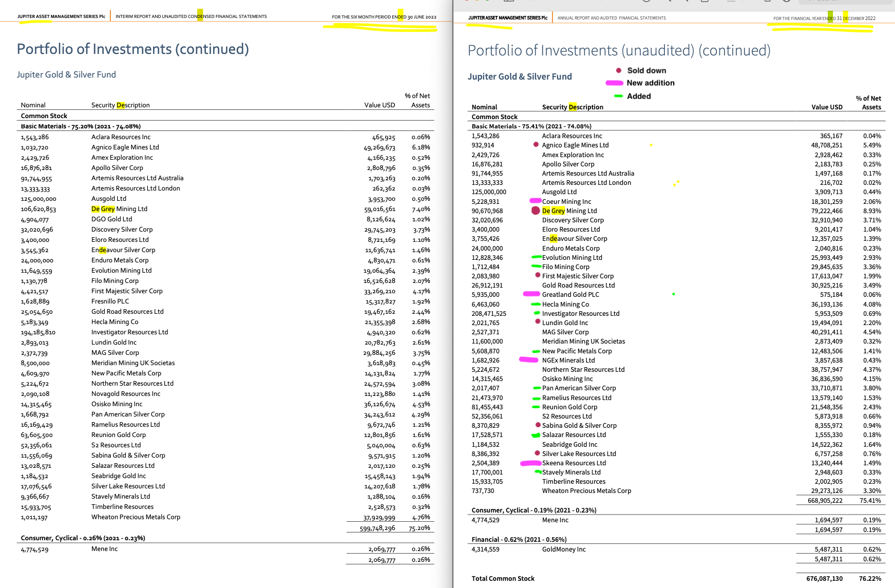The image size is (895, 588).
Task: Click value 30,925,216 for Gold Road Resources
Action: [x=827, y=286]
